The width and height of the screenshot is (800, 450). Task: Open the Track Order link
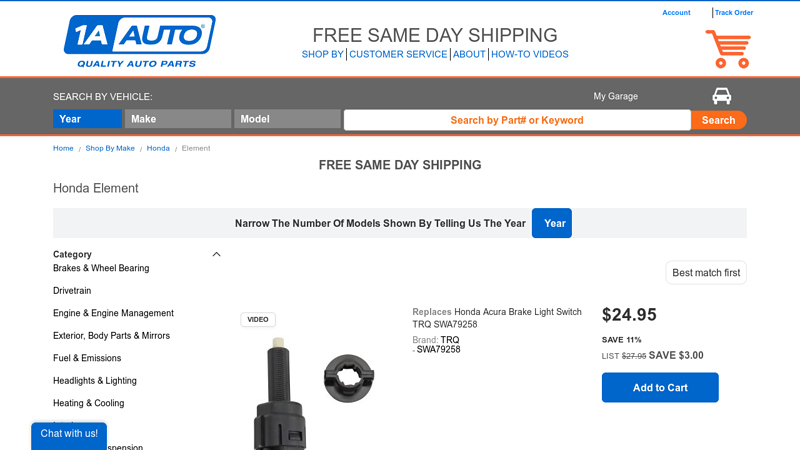734,13
